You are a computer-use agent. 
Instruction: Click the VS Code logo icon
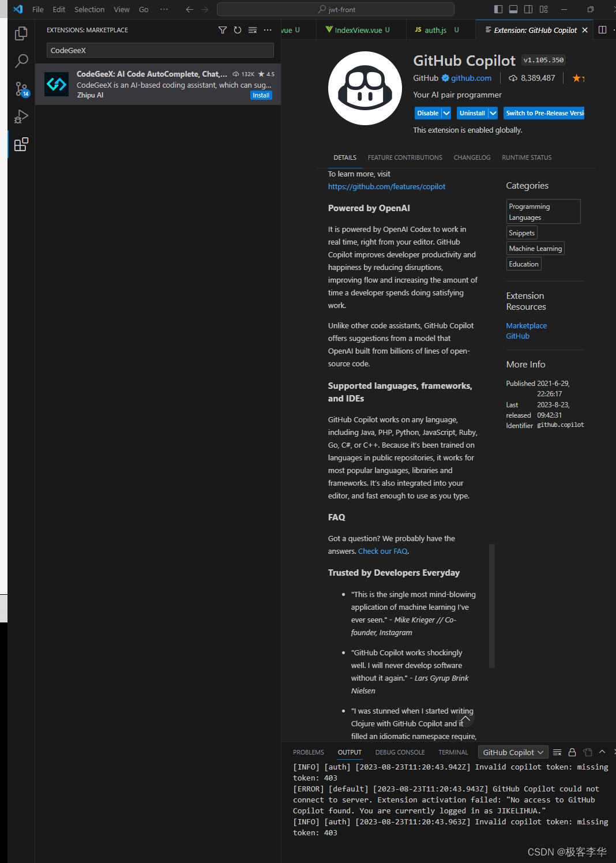pos(18,9)
